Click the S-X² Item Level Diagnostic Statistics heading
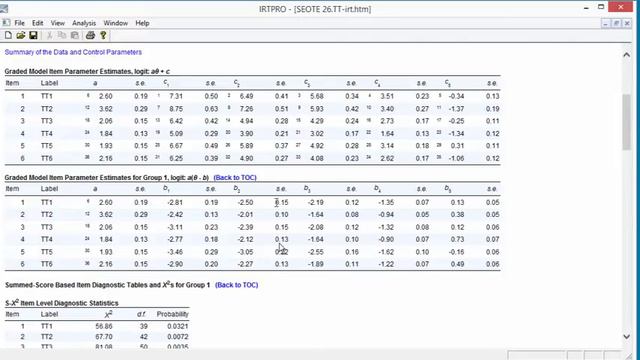The height and width of the screenshot is (360, 640). [x=62, y=303]
